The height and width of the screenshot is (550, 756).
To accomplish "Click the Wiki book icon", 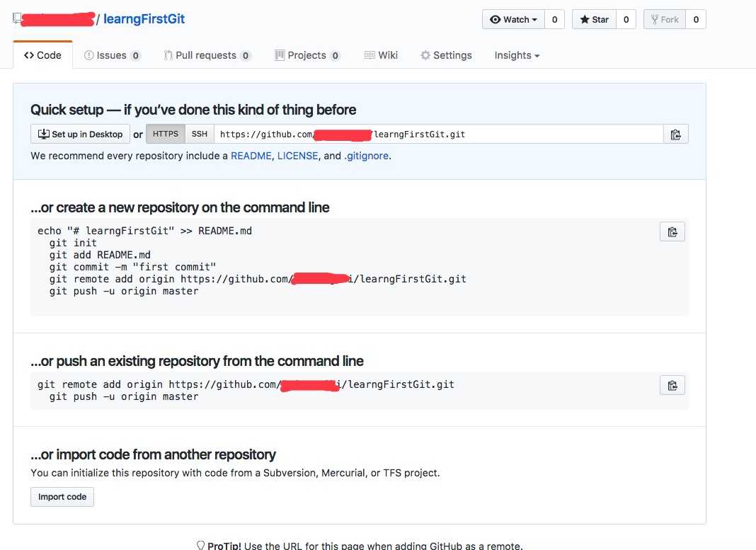I will pyautogui.click(x=370, y=55).
